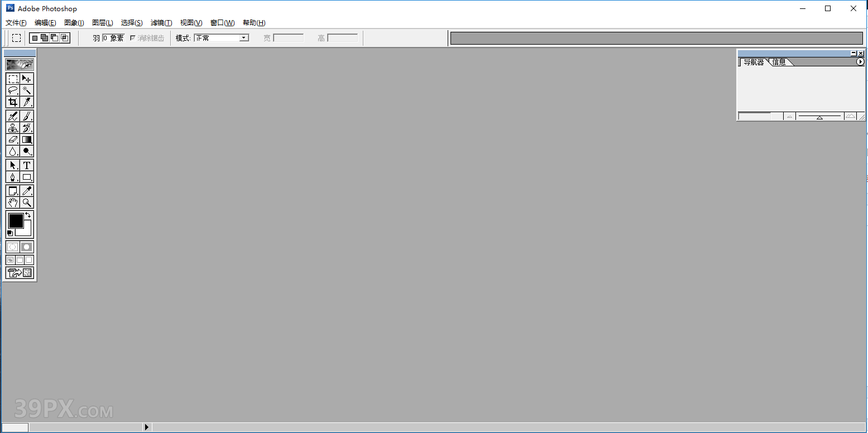Open the Navigator panel menu arrow
868x433 pixels.
coord(860,62)
